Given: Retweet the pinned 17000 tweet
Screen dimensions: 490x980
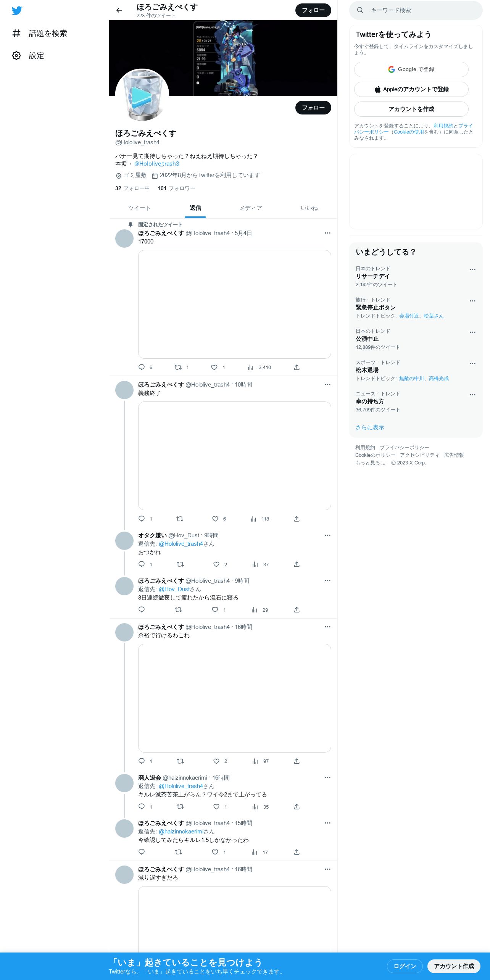Looking at the screenshot, I should (x=178, y=367).
